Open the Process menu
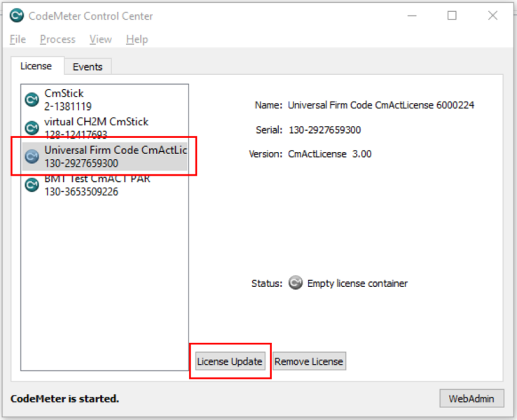Image resolution: width=517 pixels, height=420 pixels. 57,39
